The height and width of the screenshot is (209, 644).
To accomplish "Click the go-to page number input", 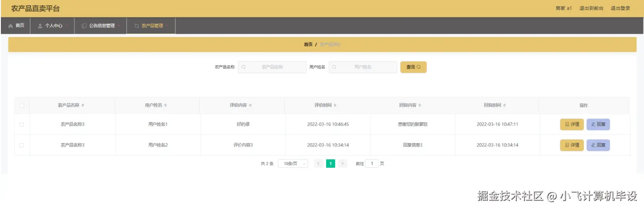I will 372,163.
